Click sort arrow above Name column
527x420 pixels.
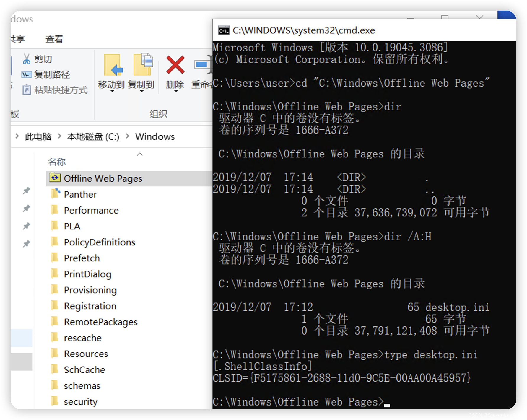tap(140, 154)
